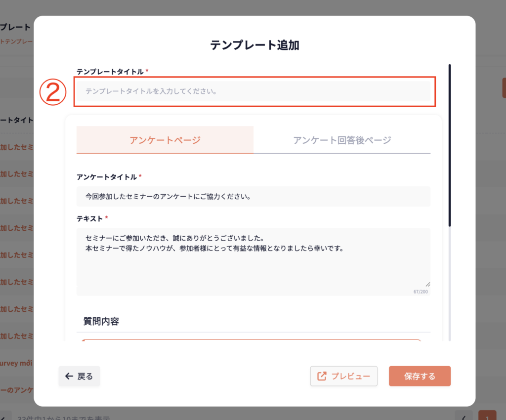
Task: Select page 1 in the pagination
Action: (487, 416)
